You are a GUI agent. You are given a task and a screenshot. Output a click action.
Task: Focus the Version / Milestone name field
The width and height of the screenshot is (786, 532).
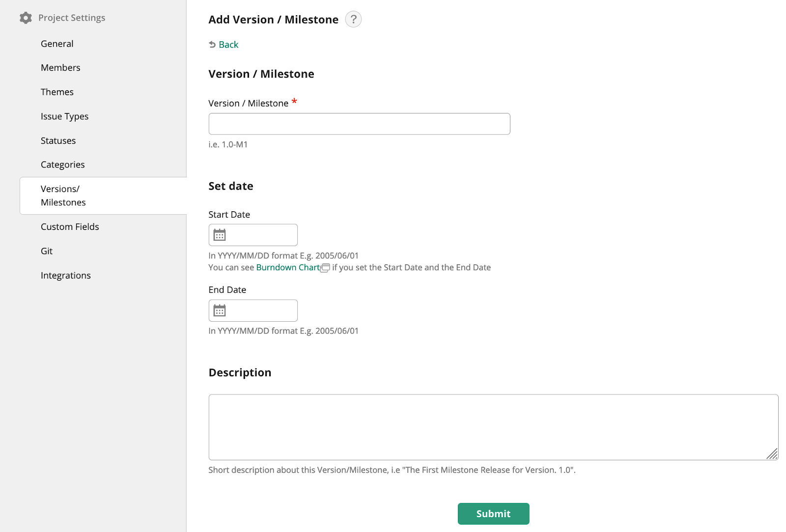359,124
